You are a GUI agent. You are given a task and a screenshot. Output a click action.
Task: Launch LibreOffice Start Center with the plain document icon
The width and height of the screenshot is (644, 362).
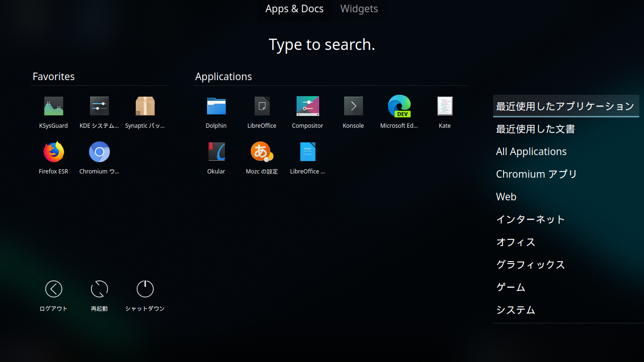click(x=262, y=112)
